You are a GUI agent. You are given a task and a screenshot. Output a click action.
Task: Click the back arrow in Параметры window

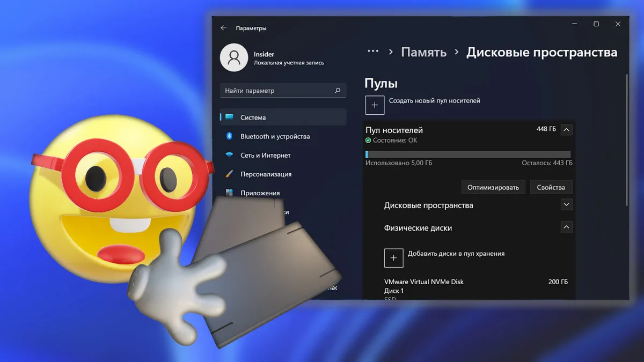click(x=224, y=28)
